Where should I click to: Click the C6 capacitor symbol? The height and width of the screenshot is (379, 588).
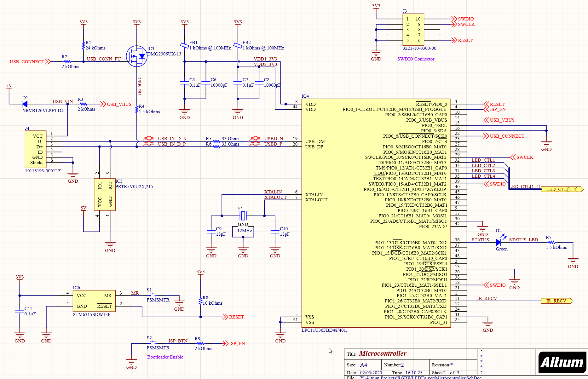click(206, 83)
